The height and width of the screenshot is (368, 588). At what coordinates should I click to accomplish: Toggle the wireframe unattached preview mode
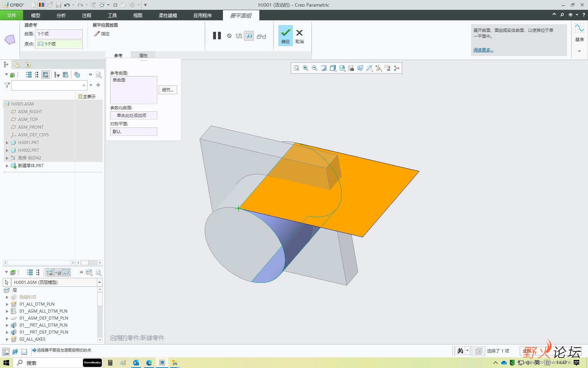point(239,36)
